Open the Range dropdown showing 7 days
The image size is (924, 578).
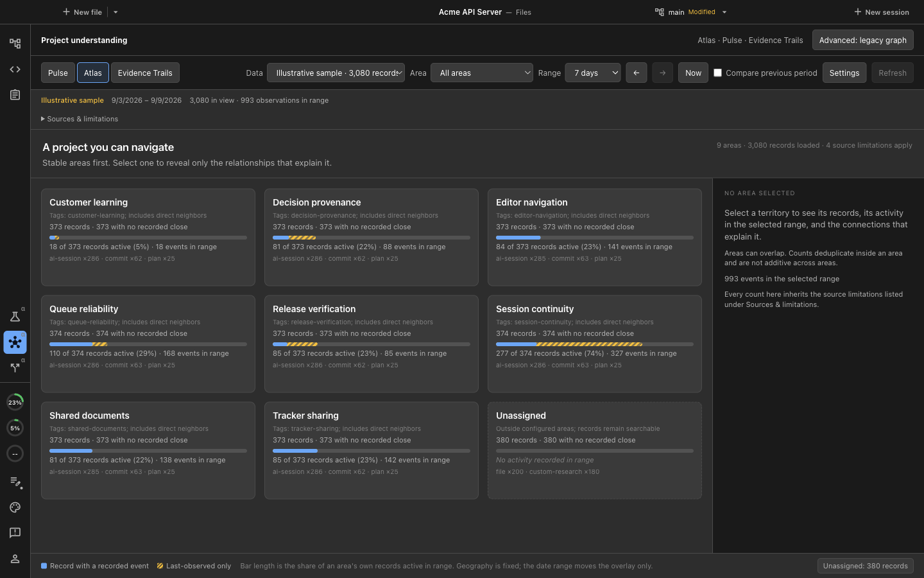pos(593,73)
